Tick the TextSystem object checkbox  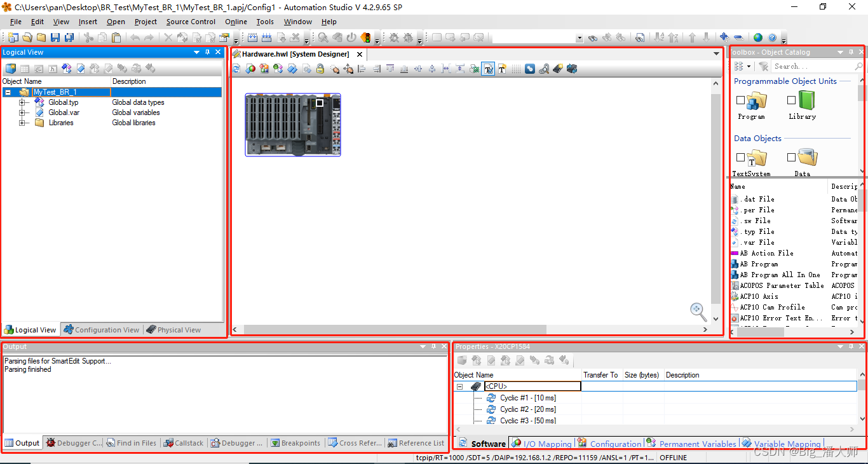point(740,157)
